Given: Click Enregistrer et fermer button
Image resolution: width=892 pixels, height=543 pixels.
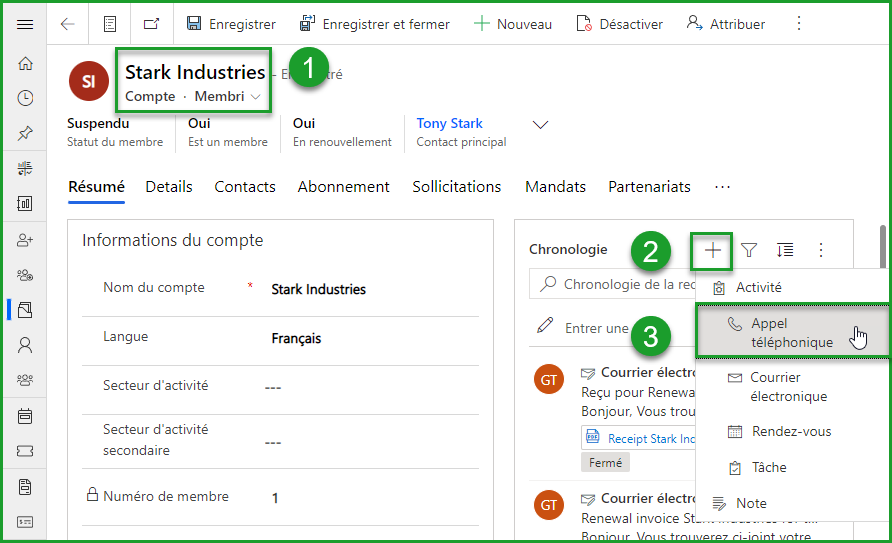Looking at the screenshot, I should [x=375, y=24].
